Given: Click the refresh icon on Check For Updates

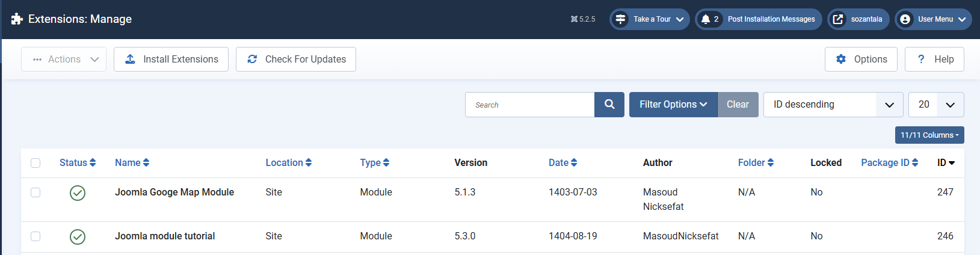Looking at the screenshot, I should click(x=252, y=59).
